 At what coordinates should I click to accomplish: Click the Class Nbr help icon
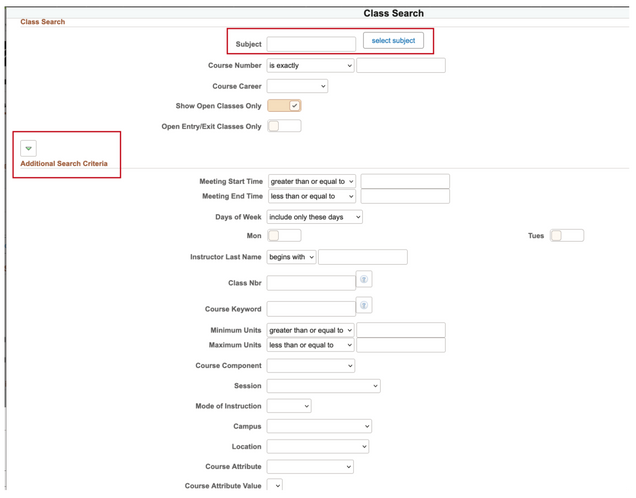(364, 279)
